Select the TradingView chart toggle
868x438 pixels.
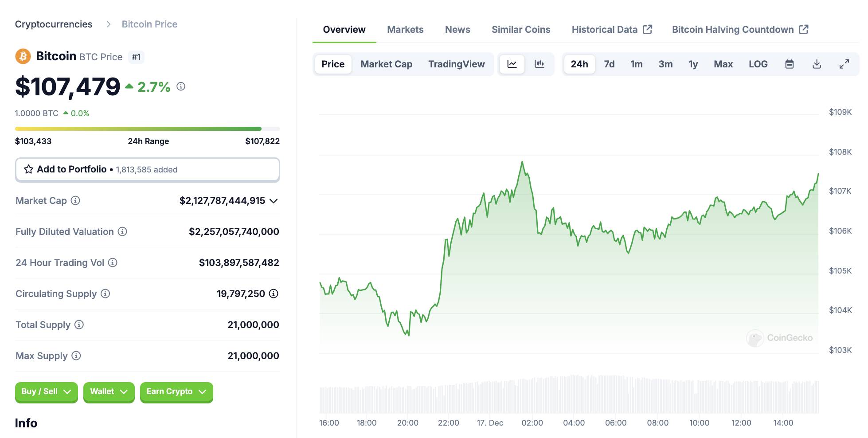[x=456, y=64]
